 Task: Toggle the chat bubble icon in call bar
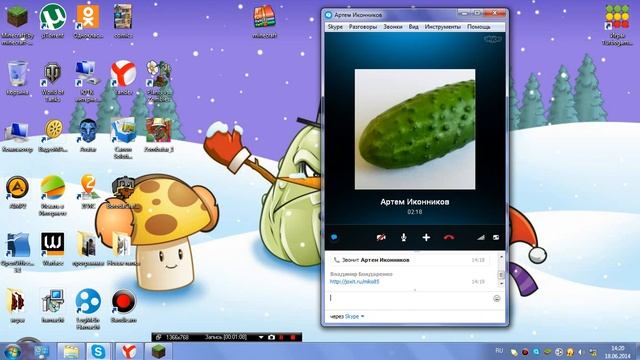point(334,237)
